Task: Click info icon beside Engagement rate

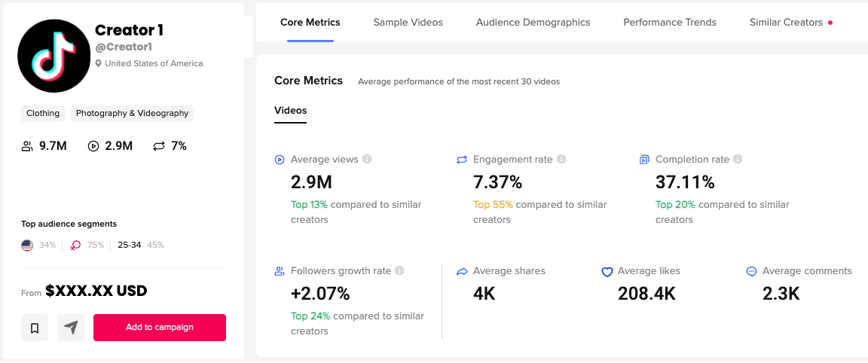Action: [561, 160]
